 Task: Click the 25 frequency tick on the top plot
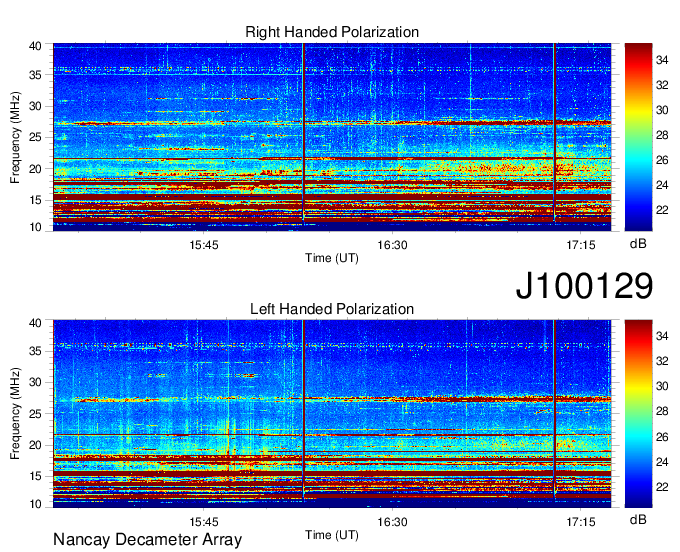tap(35, 137)
